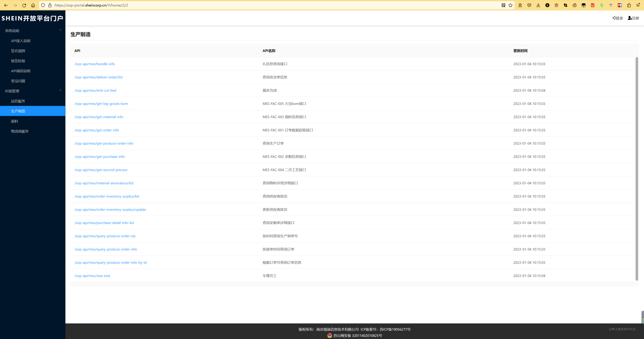Click the crop screenshot extension icon
The width and height of the screenshot is (644, 339).
point(566,5)
